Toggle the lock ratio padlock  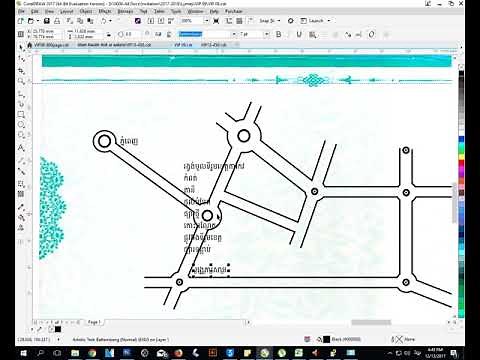pyautogui.click(x=108, y=34)
